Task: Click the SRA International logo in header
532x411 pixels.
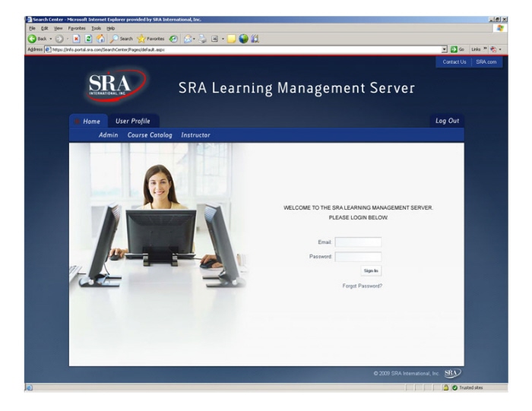Action: pyautogui.click(x=116, y=86)
